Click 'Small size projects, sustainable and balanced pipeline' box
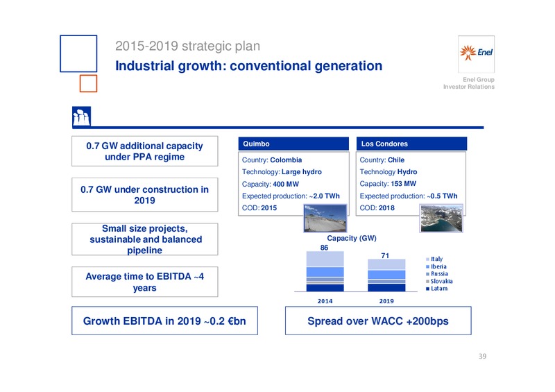Viewport: 555px width, 392px height. [x=145, y=239]
